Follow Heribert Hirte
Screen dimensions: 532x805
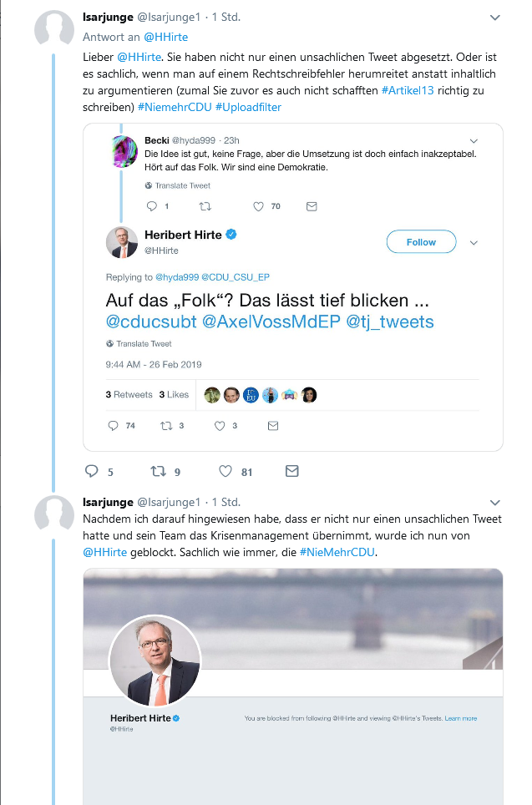[421, 242]
